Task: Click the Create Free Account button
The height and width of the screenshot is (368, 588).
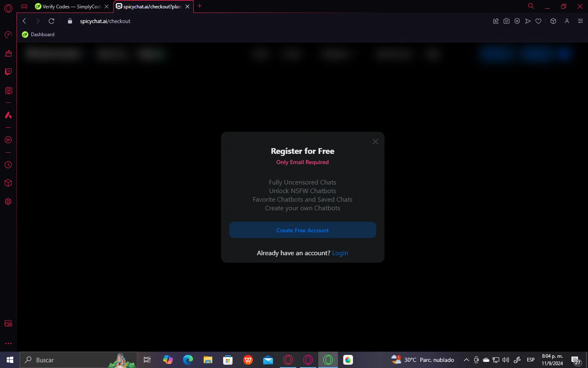Action: click(302, 230)
